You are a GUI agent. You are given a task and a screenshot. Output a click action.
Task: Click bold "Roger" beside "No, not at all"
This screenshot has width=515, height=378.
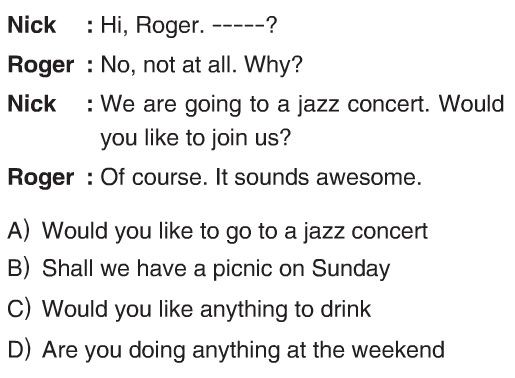point(41,66)
